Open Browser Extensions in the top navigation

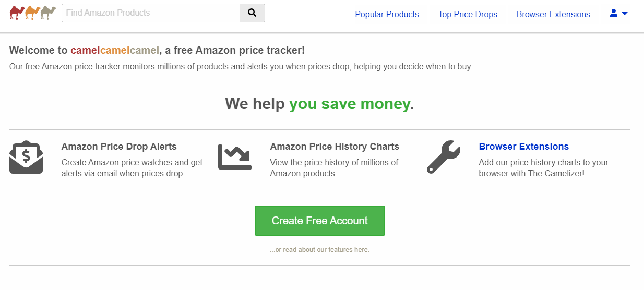pos(553,14)
